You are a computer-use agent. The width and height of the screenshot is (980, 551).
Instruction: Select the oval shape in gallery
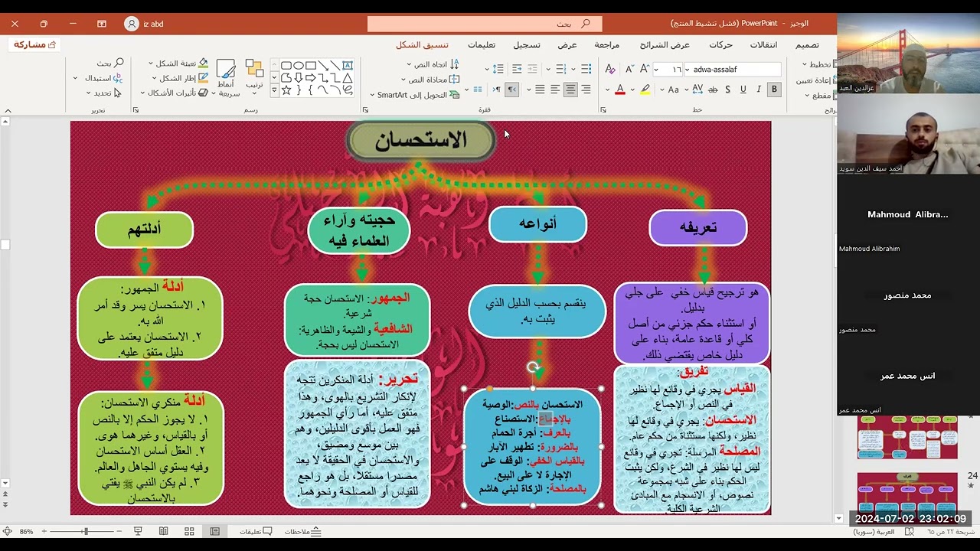299,65
